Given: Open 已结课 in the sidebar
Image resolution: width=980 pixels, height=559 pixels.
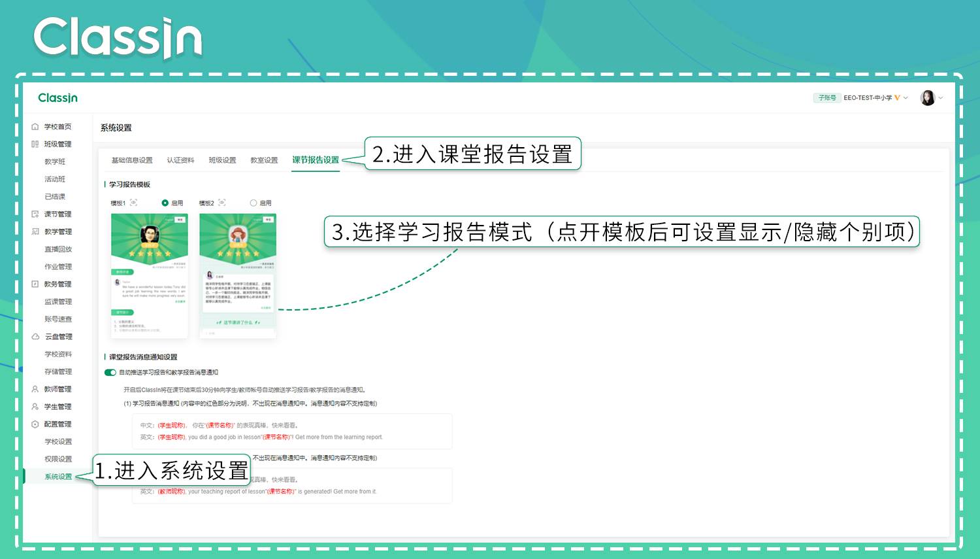Looking at the screenshot, I should [x=55, y=197].
